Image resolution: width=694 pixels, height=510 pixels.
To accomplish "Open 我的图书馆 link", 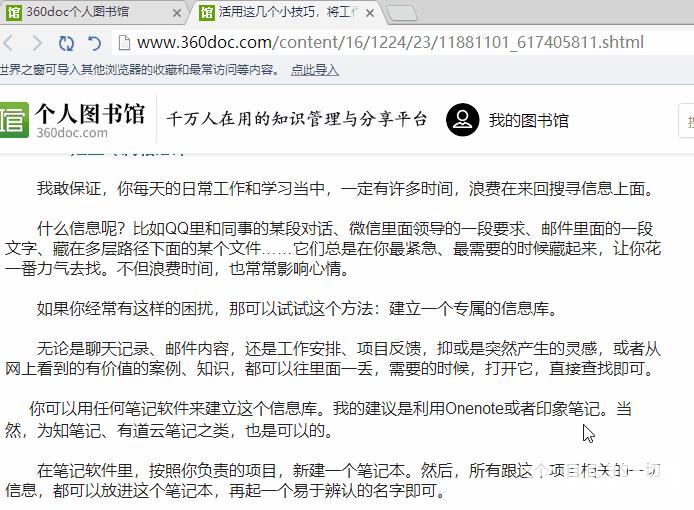I will (x=528, y=120).
